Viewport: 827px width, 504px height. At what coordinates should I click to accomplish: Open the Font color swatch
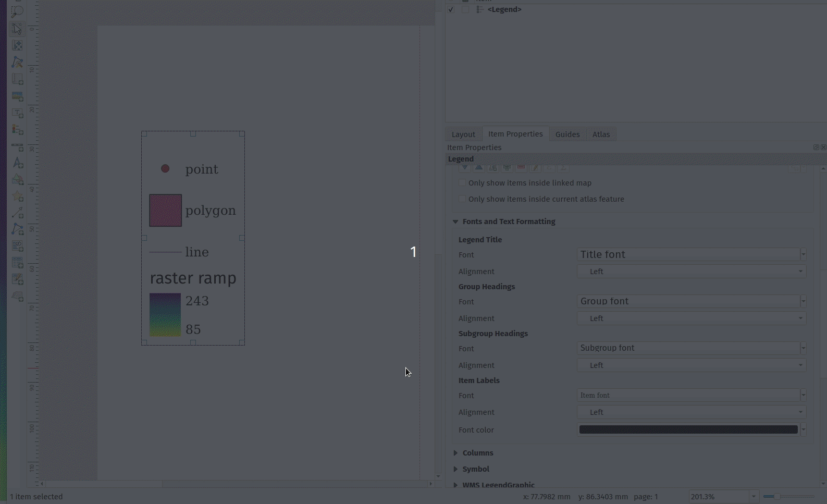point(688,429)
